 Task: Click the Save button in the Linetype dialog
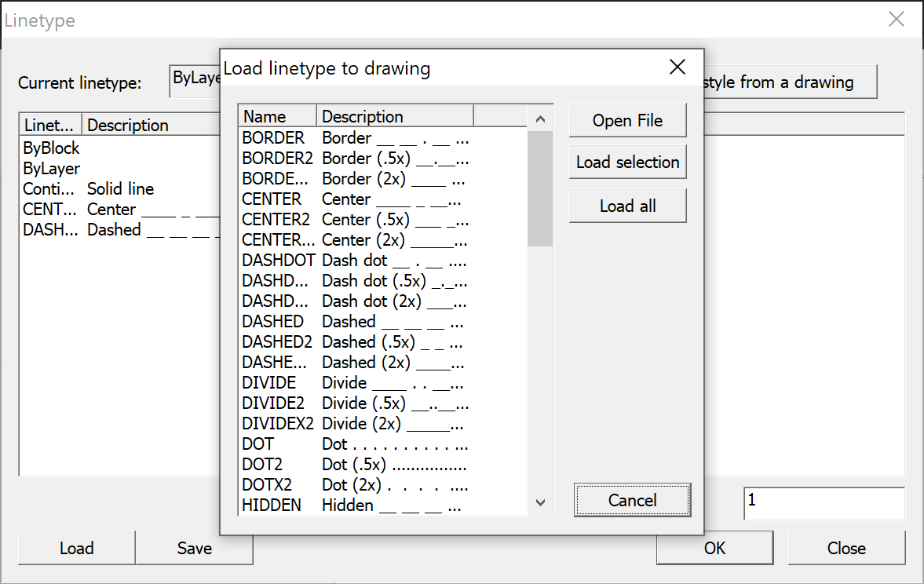pos(193,548)
